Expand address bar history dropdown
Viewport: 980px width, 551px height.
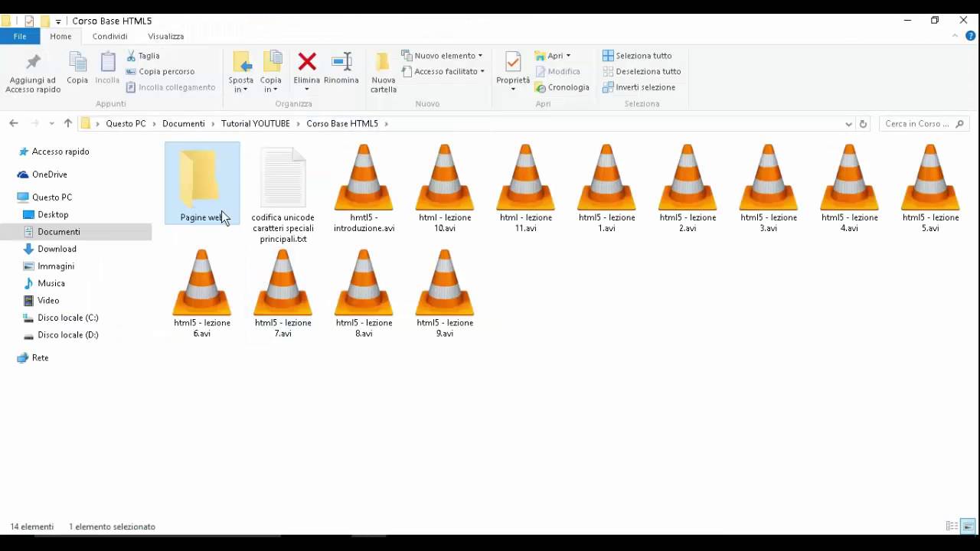coord(848,123)
